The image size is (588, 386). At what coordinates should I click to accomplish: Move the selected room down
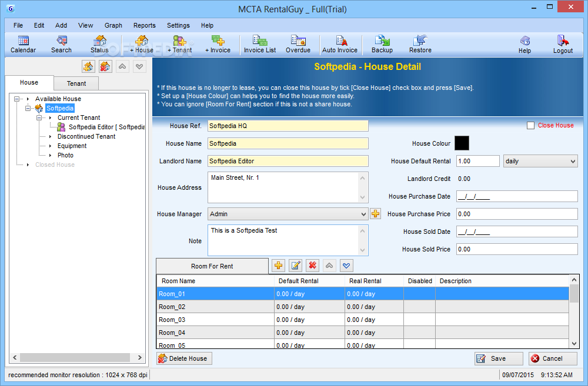[346, 266]
